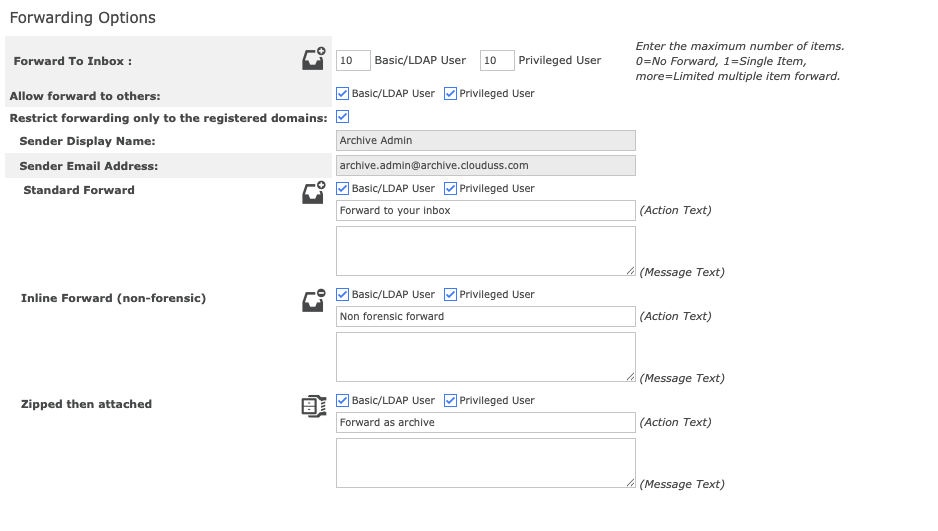
Task: Select the Sender Display Name field
Action: 485,141
